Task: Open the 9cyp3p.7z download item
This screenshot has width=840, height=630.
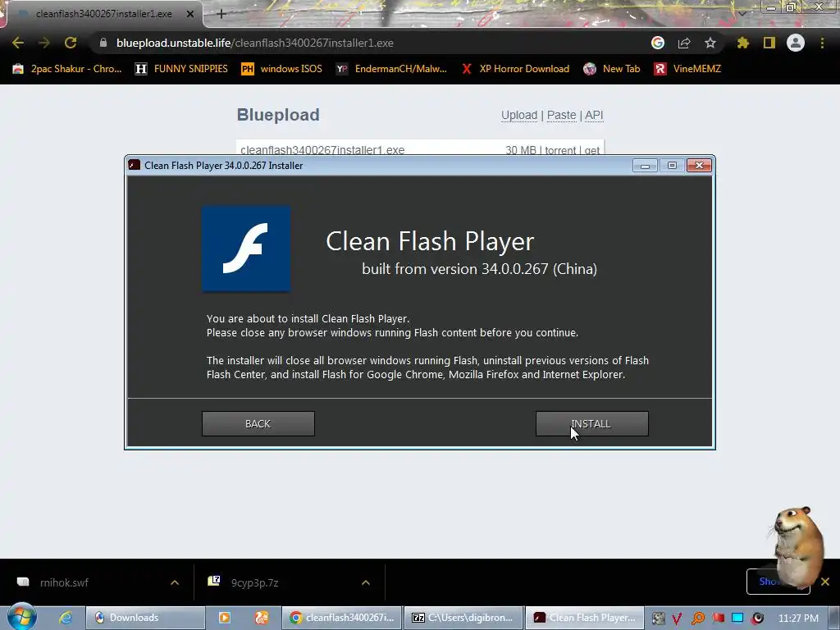Action: pos(254,582)
